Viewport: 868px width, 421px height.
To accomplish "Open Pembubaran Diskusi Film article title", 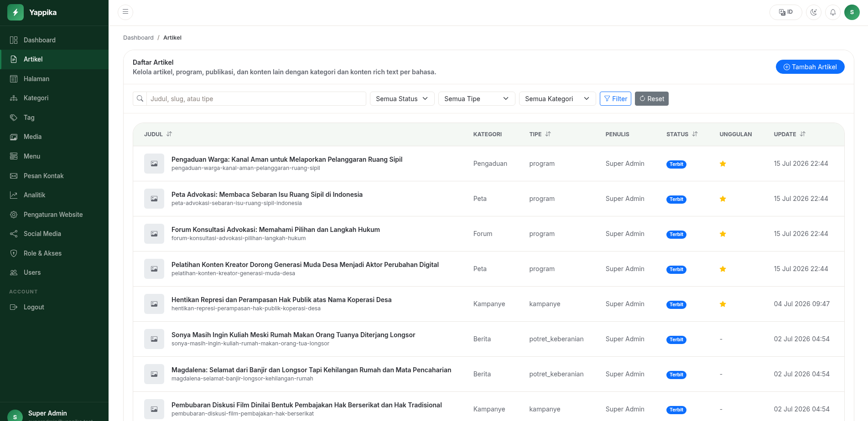I will (x=307, y=405).
